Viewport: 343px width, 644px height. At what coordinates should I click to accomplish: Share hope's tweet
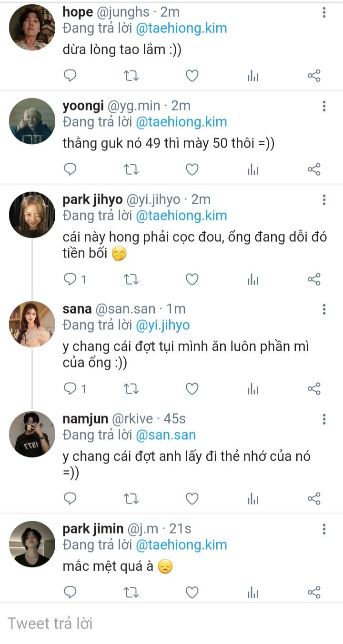tap(314, 76)
